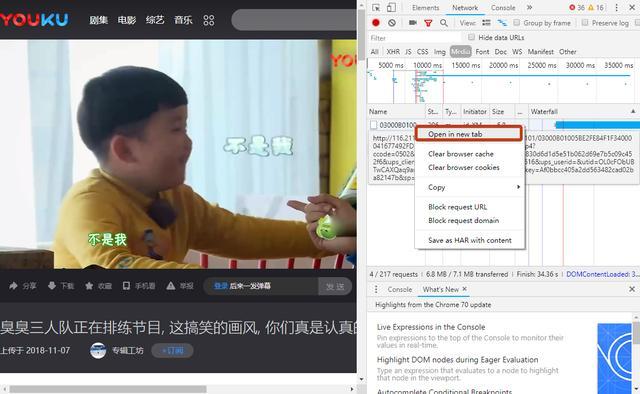The height and width of the screenshot is (394, 640).
Task: Open the Youku category grid icon
Action: click(x=209, y=20)
